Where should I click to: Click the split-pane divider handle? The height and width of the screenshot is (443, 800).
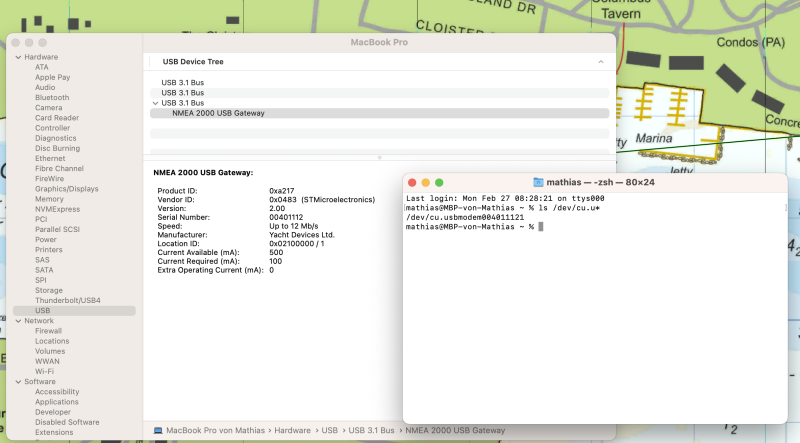pos(380,158)
